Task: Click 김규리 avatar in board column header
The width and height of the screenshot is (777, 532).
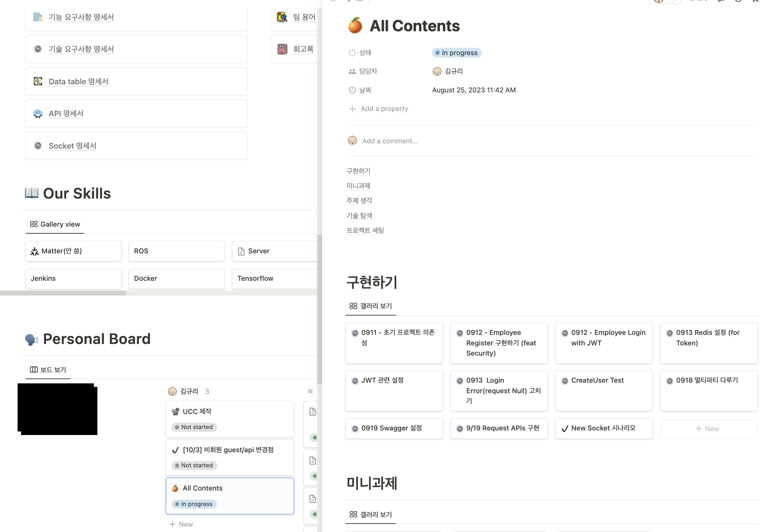Action: pos(172,391)
